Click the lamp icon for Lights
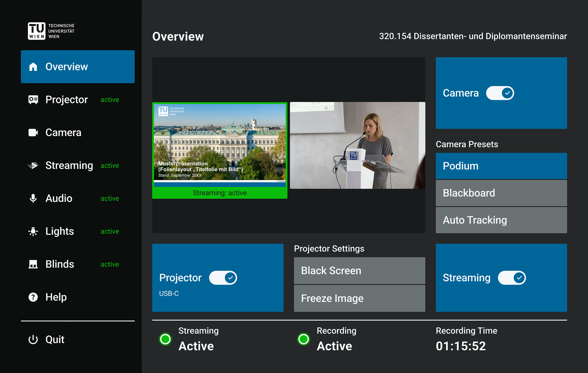 point(33,231)
